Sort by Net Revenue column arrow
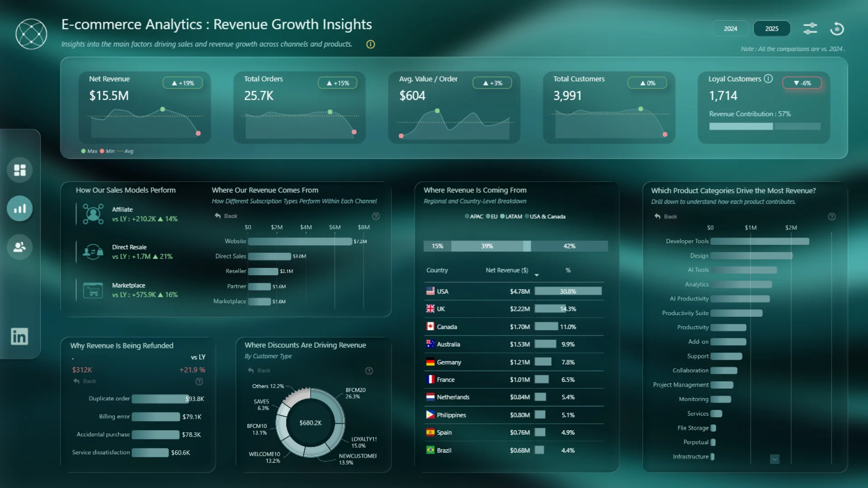Screen dimensions: 868x488 pyautogui.click(x=537, y=275)
